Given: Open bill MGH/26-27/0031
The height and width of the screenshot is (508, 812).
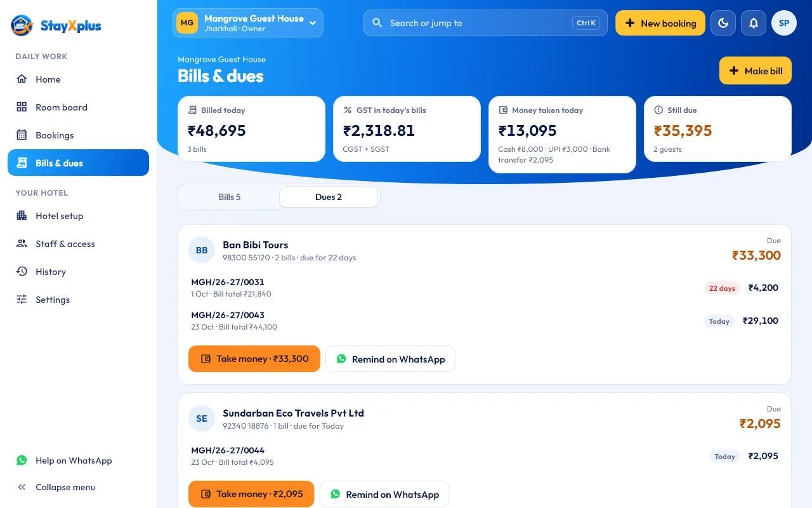Looking at the screenshot, I should pyautogui.click(x=485, y=288).
